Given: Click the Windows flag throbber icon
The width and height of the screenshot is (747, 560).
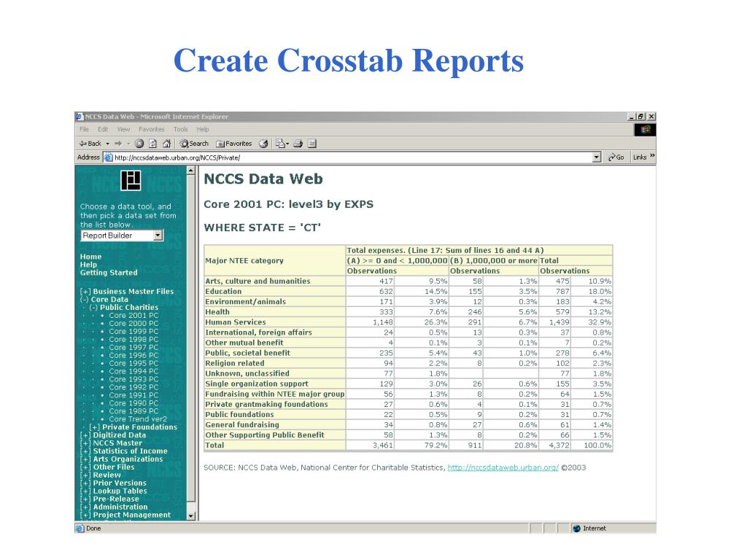Looking at the screenshot, I should point(645,130).
